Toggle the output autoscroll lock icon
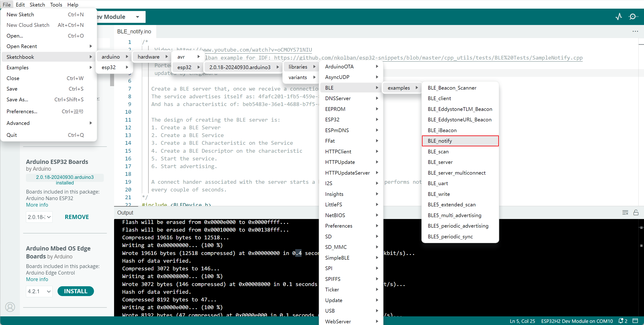 coord(636,213)
